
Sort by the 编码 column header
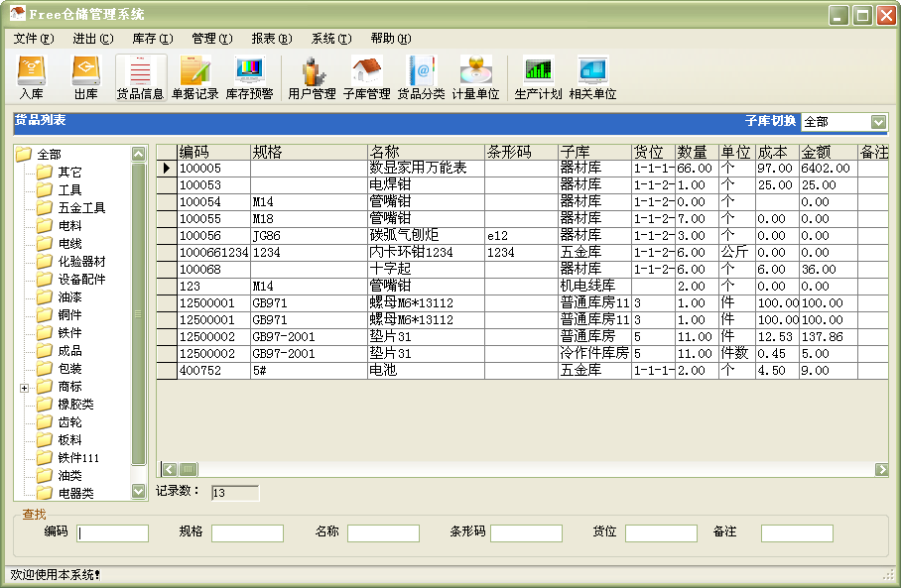[x=213, y=152]
